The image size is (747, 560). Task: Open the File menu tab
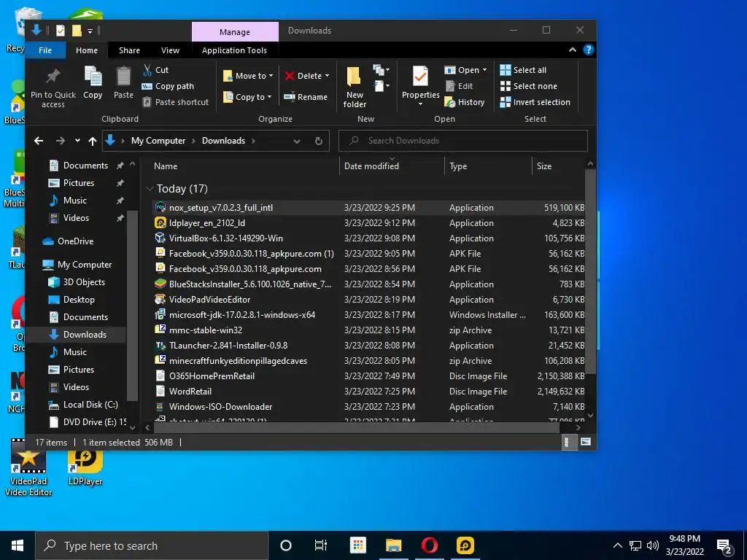pos(45,50)
